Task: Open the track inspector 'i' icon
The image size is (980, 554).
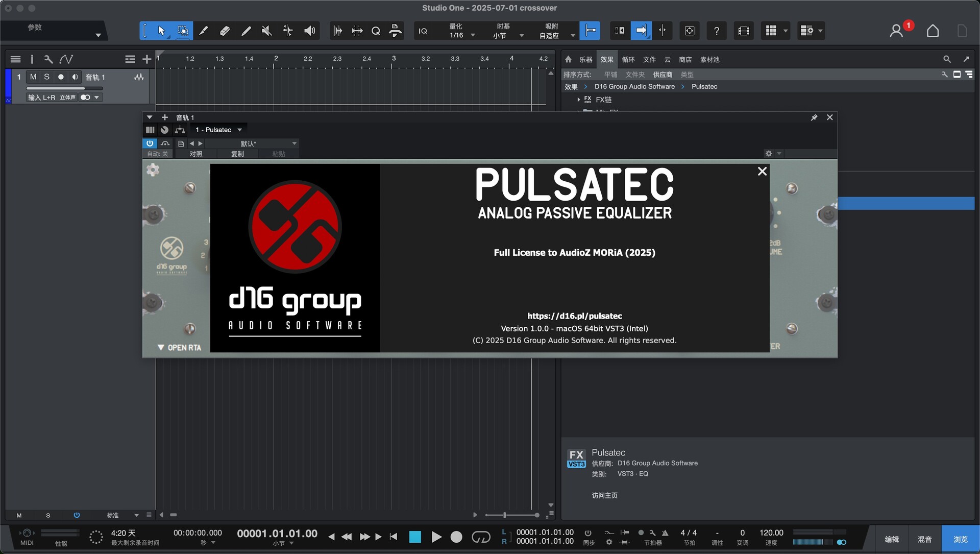Action: pyautogui.click(x=32, y=59)
